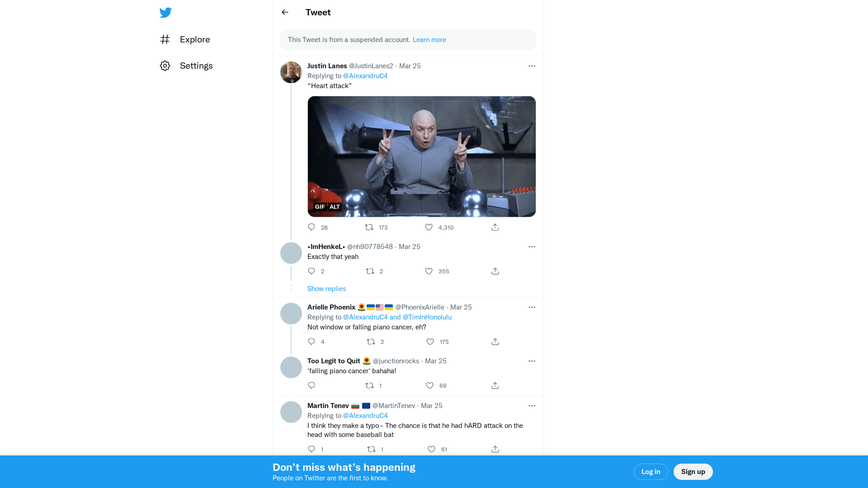Viewport: 868px width, 488px height.
Task: Reply to the 'Exactly that yeah' tweet
Action: [311, 271]
